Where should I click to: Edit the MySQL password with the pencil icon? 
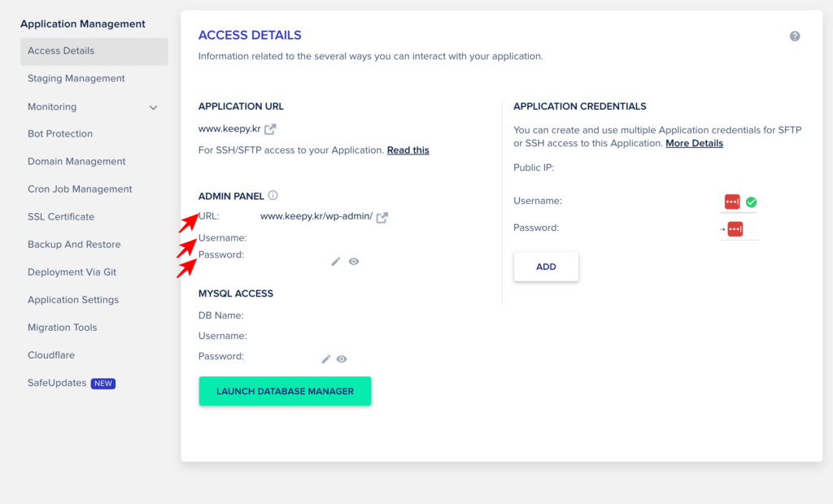pyautogui.click(x=326, y=359)
